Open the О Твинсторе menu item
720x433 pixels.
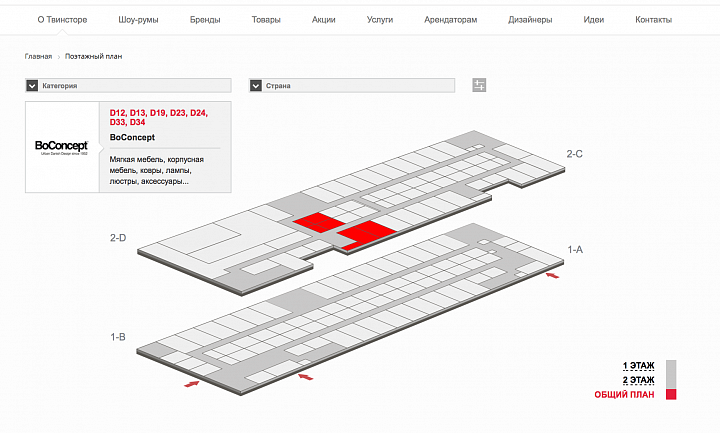pos(62,20)
